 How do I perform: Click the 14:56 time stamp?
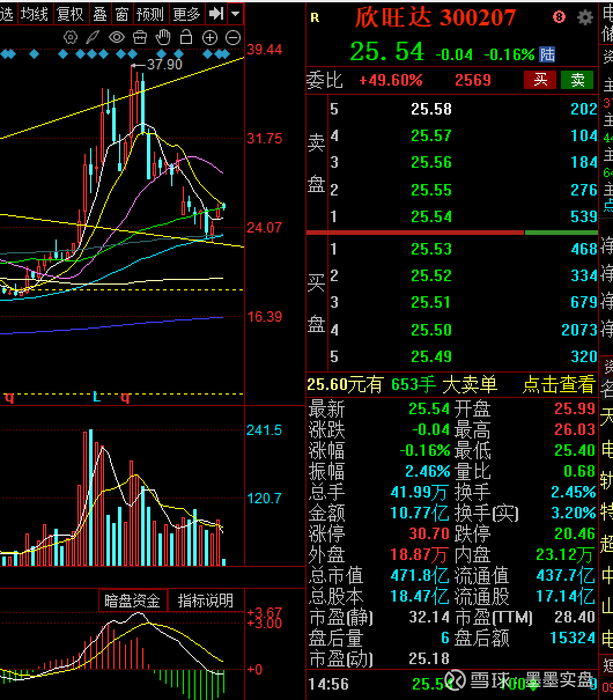pos(328,684)
